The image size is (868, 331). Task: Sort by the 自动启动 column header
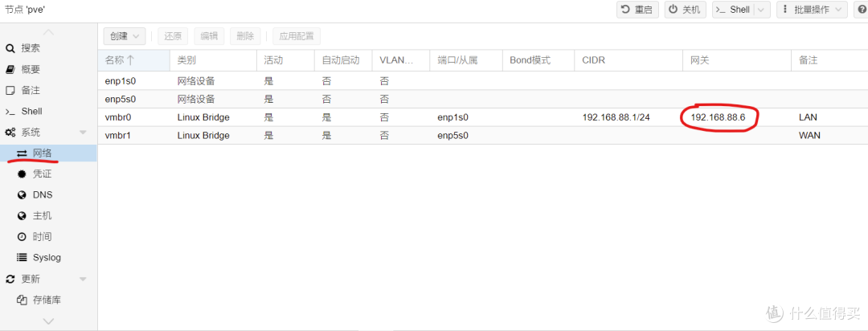tap(343, 60)
